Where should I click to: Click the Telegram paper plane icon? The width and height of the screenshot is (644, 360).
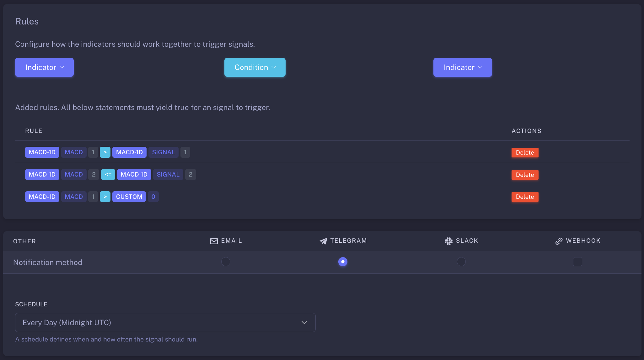[x=323, y=241]
